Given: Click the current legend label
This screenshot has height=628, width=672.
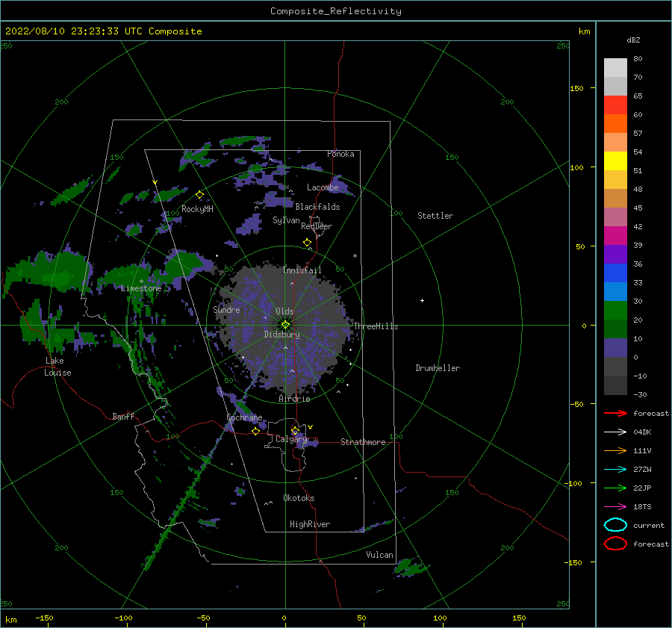Looking at the screenshot, I should click(x=649, y=525).
